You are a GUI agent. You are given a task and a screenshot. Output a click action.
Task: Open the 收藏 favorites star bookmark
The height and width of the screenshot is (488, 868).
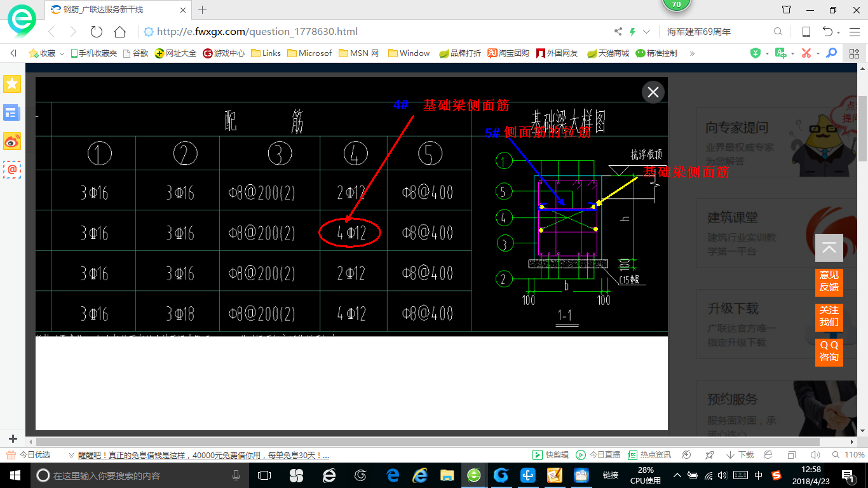42,53
